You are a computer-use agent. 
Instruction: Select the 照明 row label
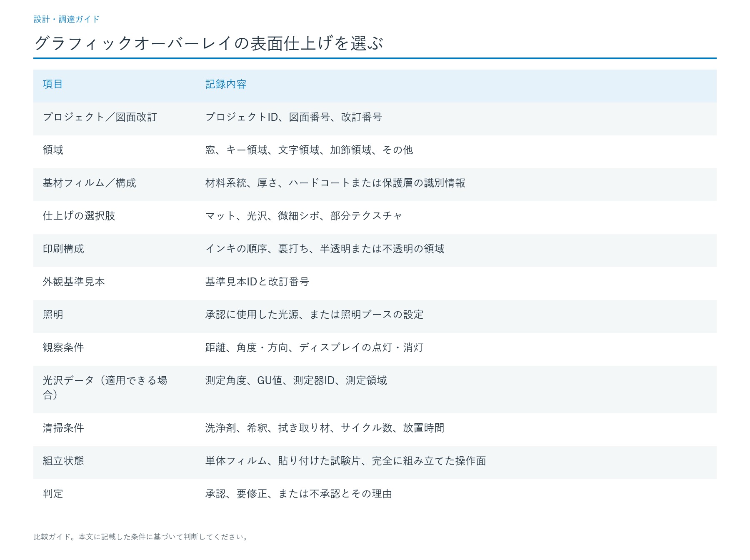click(53, 315)
